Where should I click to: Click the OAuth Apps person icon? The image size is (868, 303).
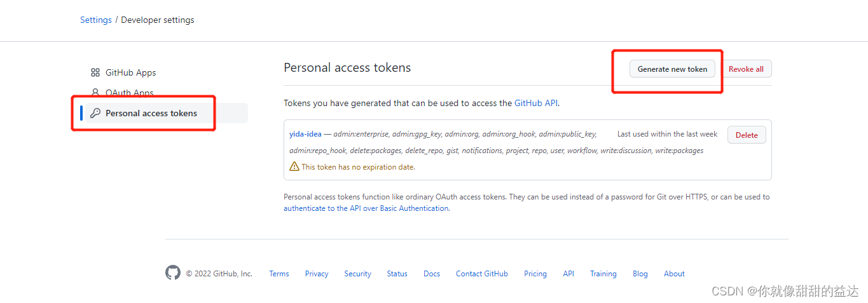(x=95, y=93)
